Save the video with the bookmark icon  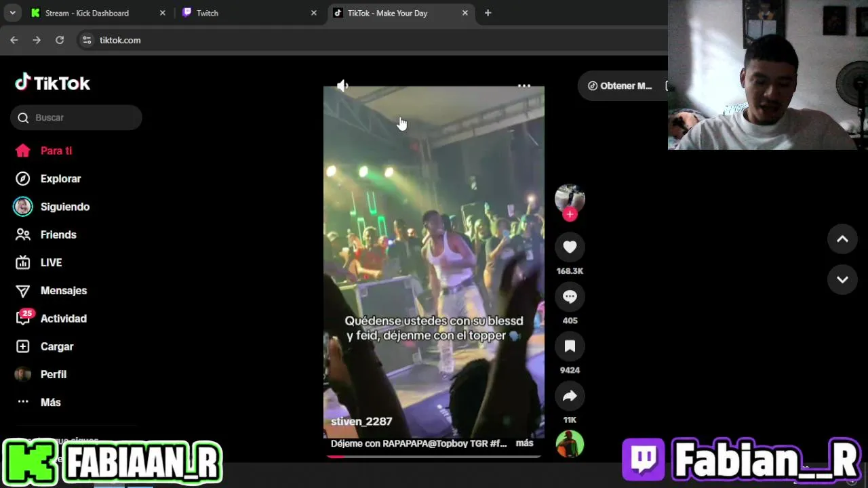click(570, 346)
